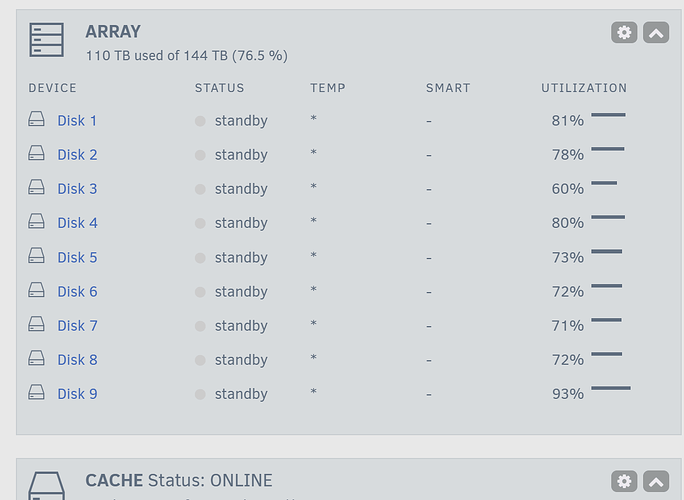Open the Disk 7 details
Viewport: 684px width, 500px height.
coord(78,326)
